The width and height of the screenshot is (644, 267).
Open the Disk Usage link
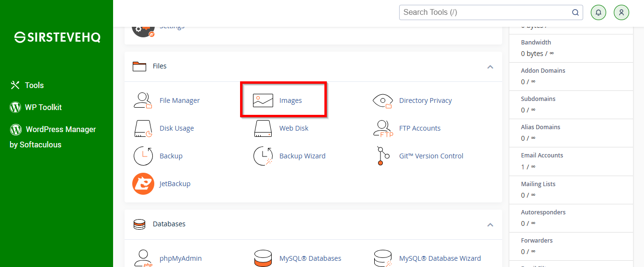[177, 128]
